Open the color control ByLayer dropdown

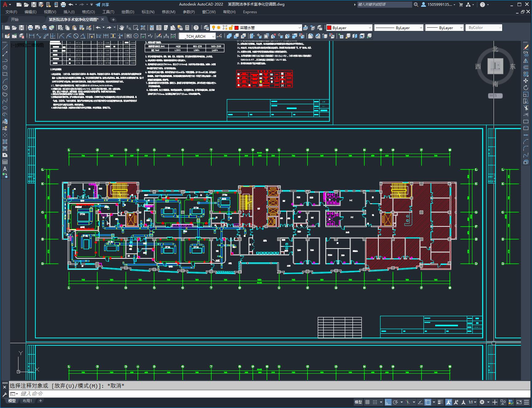coord(349,28)
